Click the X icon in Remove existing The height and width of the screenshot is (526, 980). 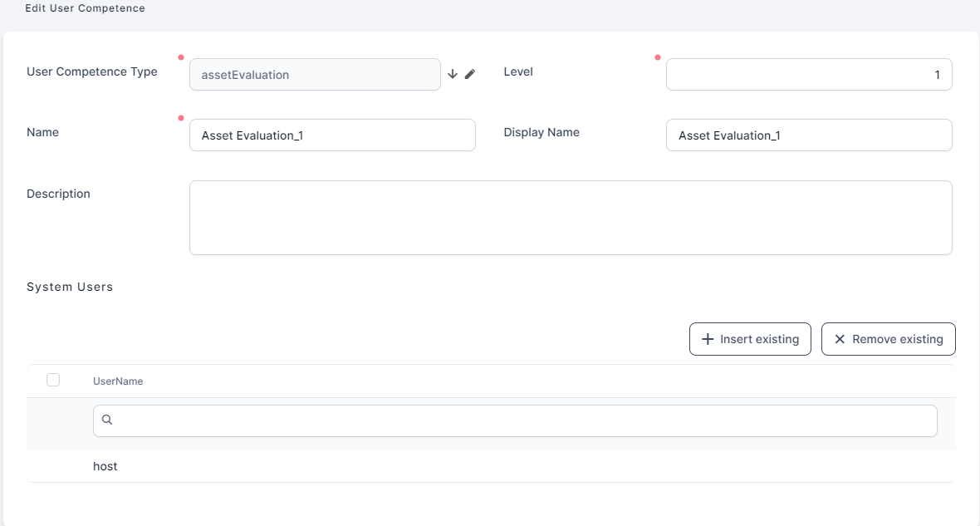tap(840, 339)
